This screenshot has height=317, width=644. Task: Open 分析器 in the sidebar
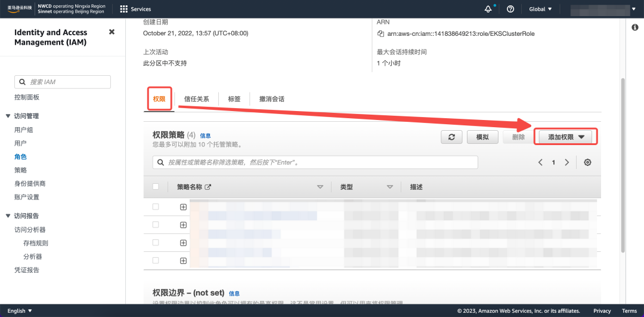tap(33, 257)
